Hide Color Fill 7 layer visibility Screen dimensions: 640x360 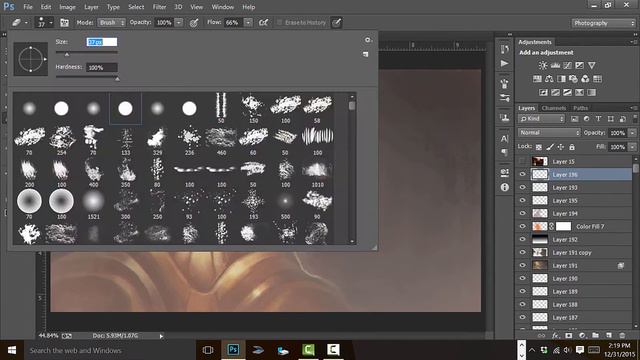pos(522,227)
